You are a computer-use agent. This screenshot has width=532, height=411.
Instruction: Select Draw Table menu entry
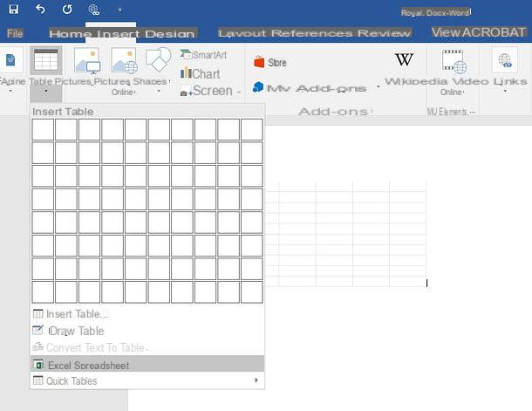(147, 331)
